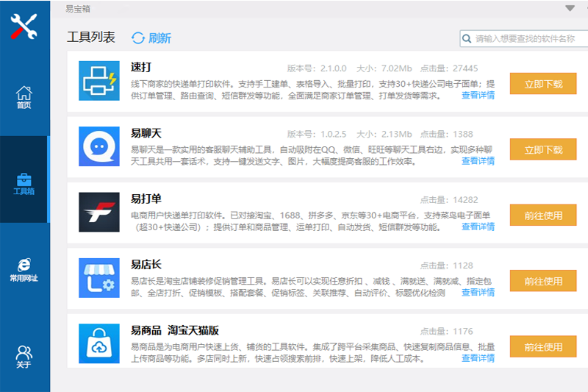Click the 刷新 refresh icon
This screenshot has height=392, width=588.
point(138,38)
